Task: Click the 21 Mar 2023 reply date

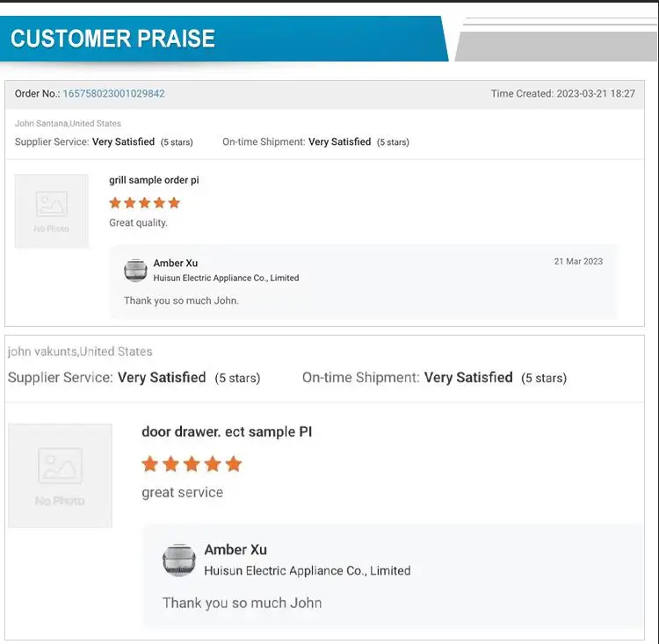Action: point(578,262)
